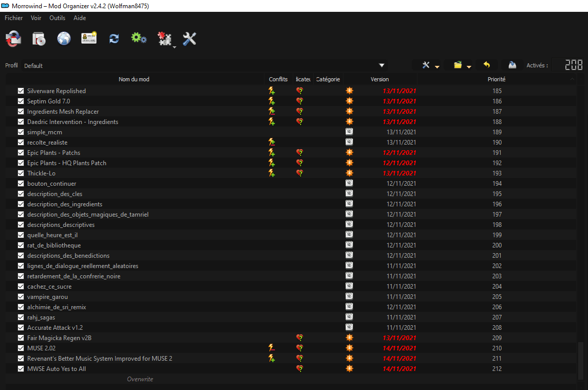This screenshot has height=390, width=588.
Task: Click the yellow Restore Backup arrow
Action: 487,65
